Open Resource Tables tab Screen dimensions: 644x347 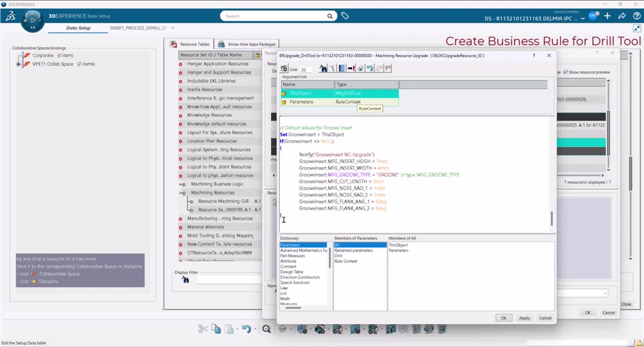[191, 44]
